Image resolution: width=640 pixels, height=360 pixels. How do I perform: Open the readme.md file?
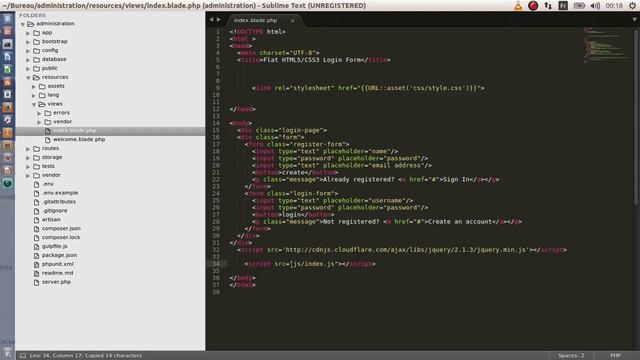pyautogui.click(x=57, y=273)
